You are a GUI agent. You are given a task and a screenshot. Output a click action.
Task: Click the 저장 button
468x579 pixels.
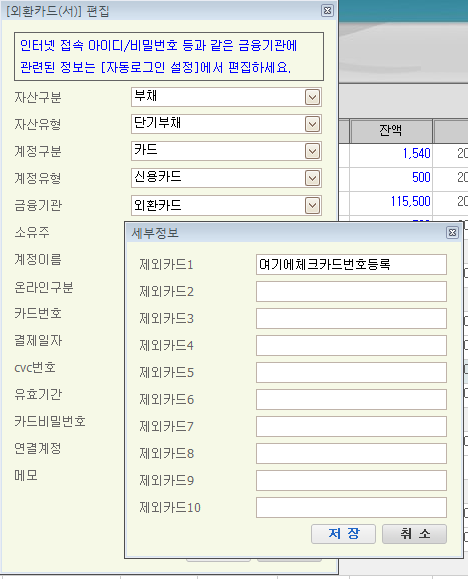(344, 534)
